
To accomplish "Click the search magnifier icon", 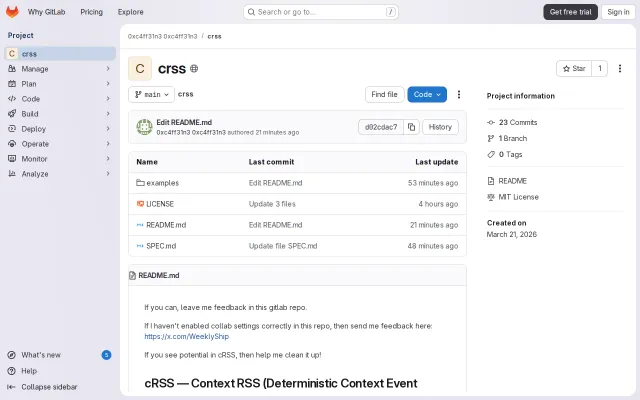I will 251,12.
